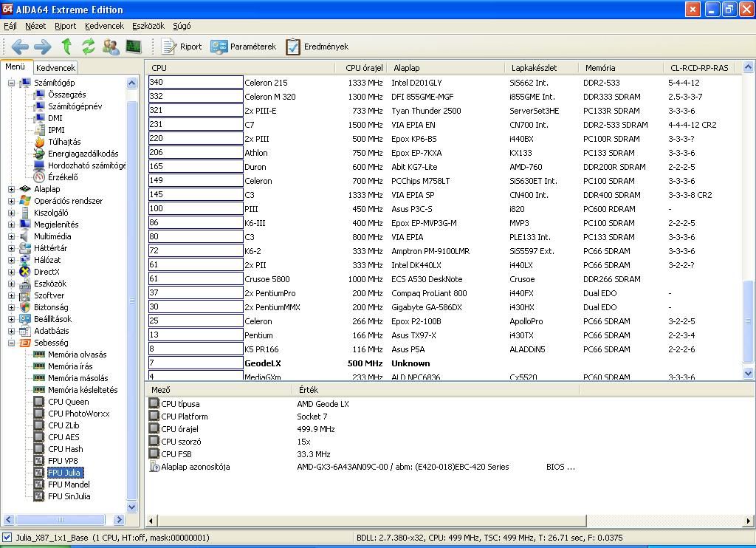The width and height of the screenshot is (756, 548).
Task: Select the CPU Queen benchmark icon
Action: coord(39,402)
